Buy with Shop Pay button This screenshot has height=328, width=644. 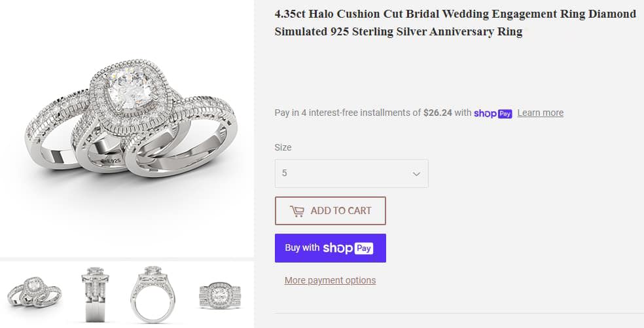[331, 248]
